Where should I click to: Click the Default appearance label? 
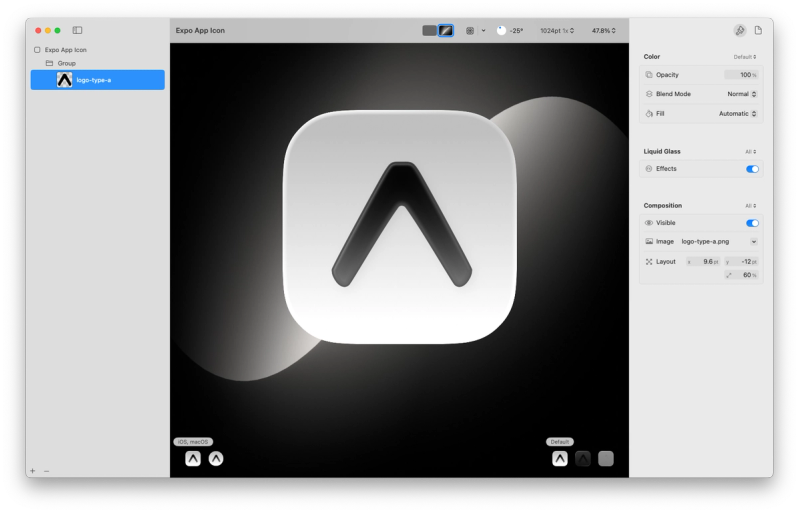[x=560, y=442]
